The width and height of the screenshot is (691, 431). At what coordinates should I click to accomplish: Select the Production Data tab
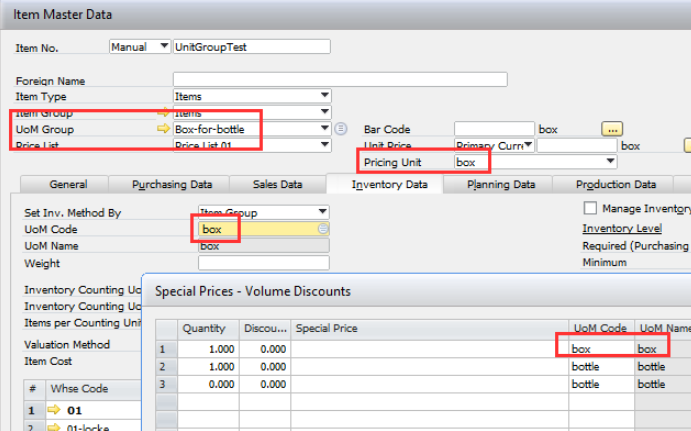tap(615, 184)
